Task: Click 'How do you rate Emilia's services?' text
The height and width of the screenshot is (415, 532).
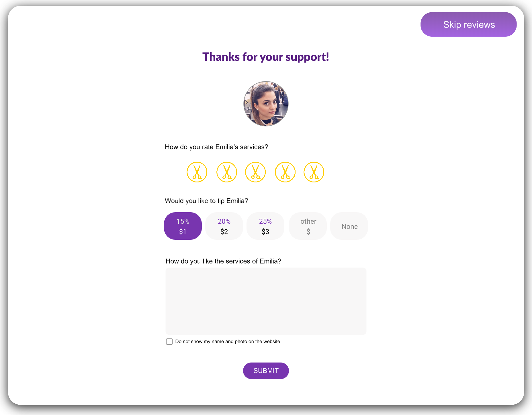Action: pyautogui.click(x=216, y=147)
